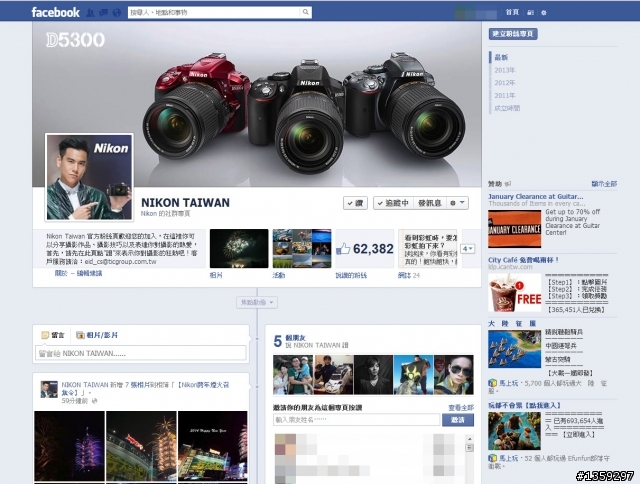Image resolution: width=640 pixels, height=484 pixels.
Task: Open friend photo with sunglasses
Action: [x=454, y=375]
